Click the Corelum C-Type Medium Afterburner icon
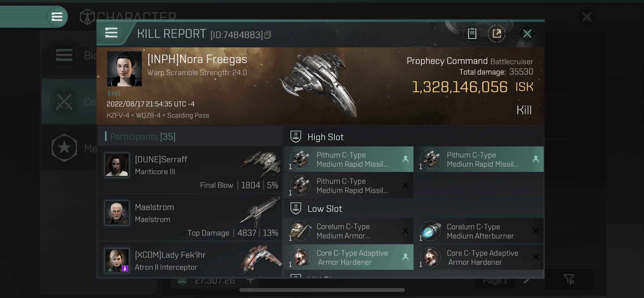 tap(431, 231)
